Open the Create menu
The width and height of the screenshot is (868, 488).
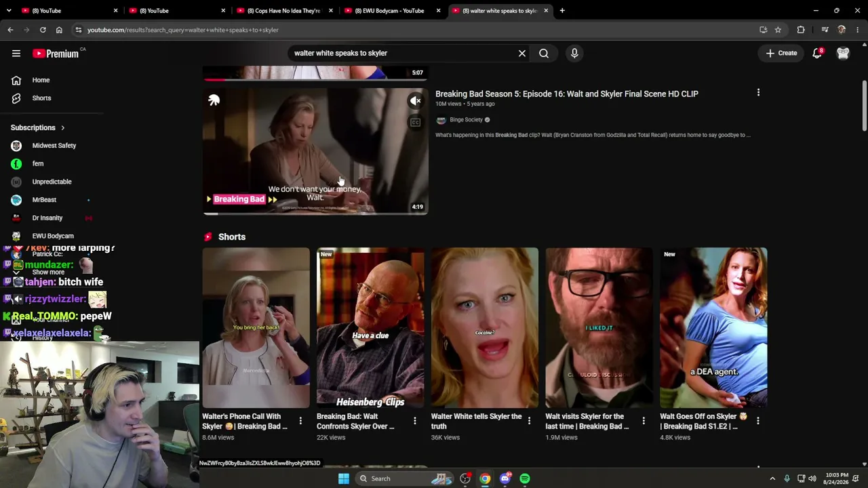tap(782, 53)
